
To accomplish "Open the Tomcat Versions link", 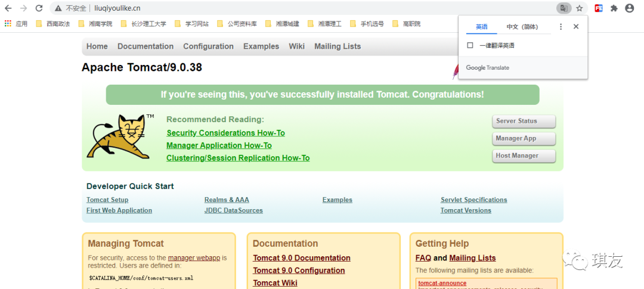I will coord(466,210).
